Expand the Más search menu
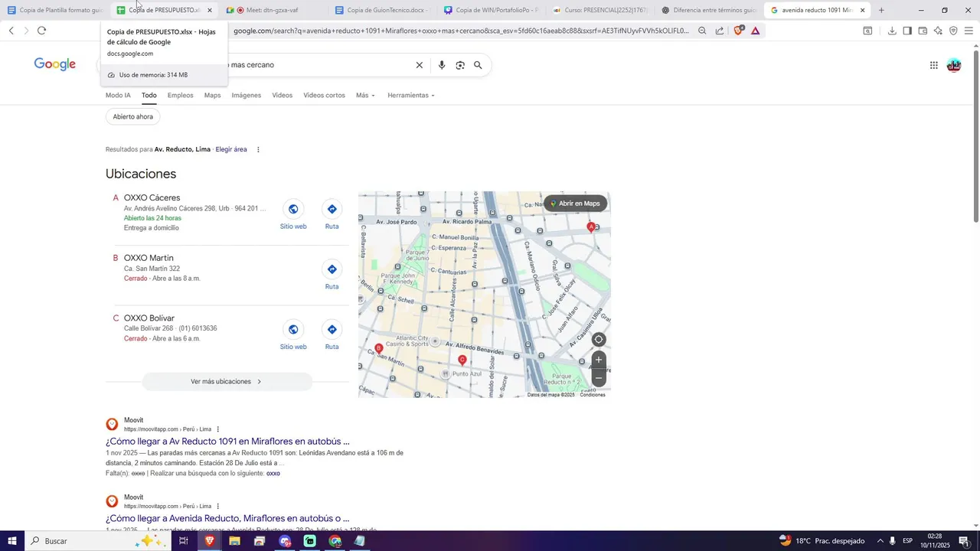 click(365, 95)
